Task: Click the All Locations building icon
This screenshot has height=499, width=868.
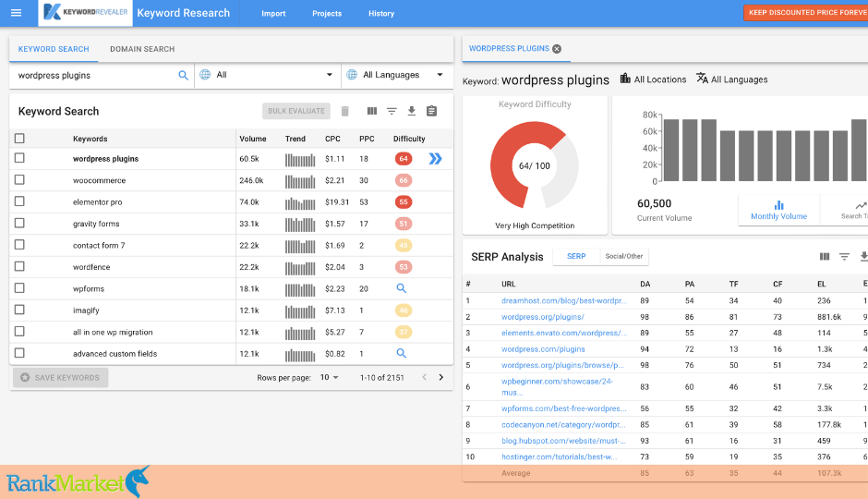Action: click(625, 79)
